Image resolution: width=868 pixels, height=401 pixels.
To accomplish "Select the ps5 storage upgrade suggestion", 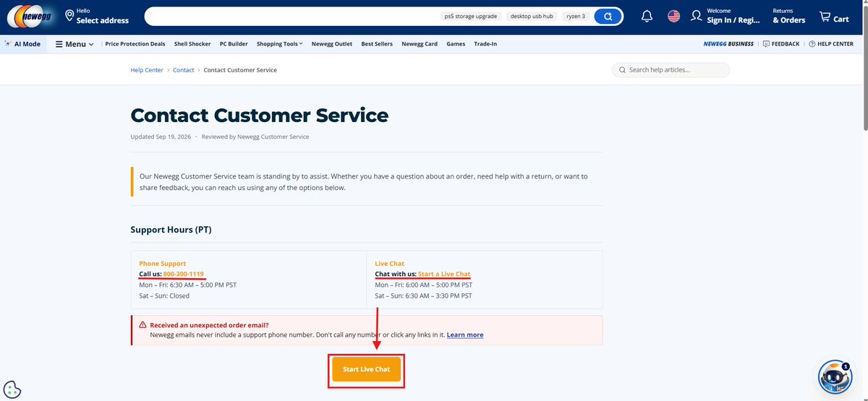I will [469, 16].
